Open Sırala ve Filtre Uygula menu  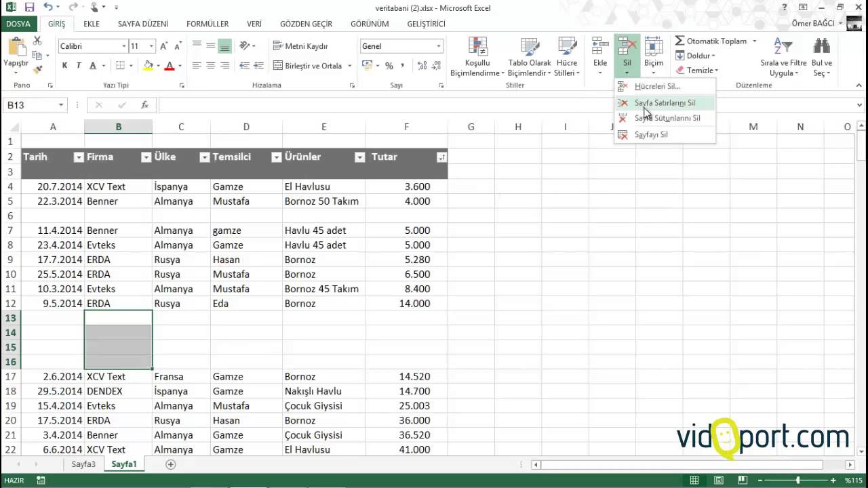click(x=783, y=57)
